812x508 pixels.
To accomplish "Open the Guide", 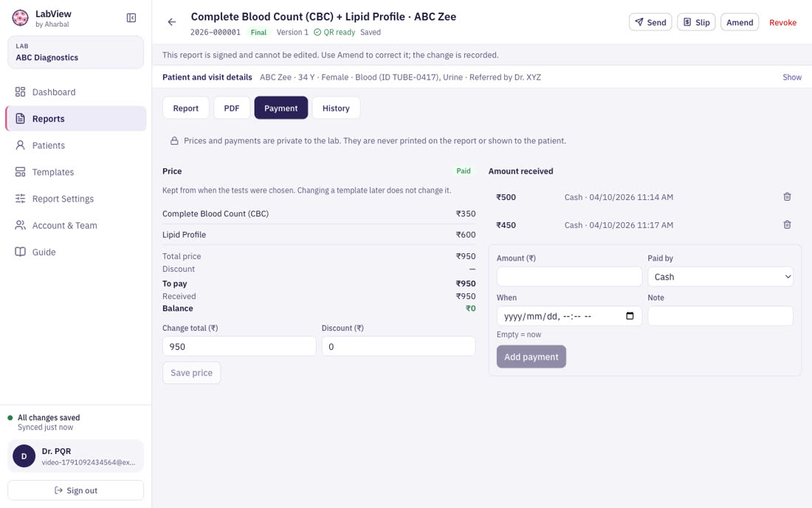I will pyautogui.click(x=75, y=253).
